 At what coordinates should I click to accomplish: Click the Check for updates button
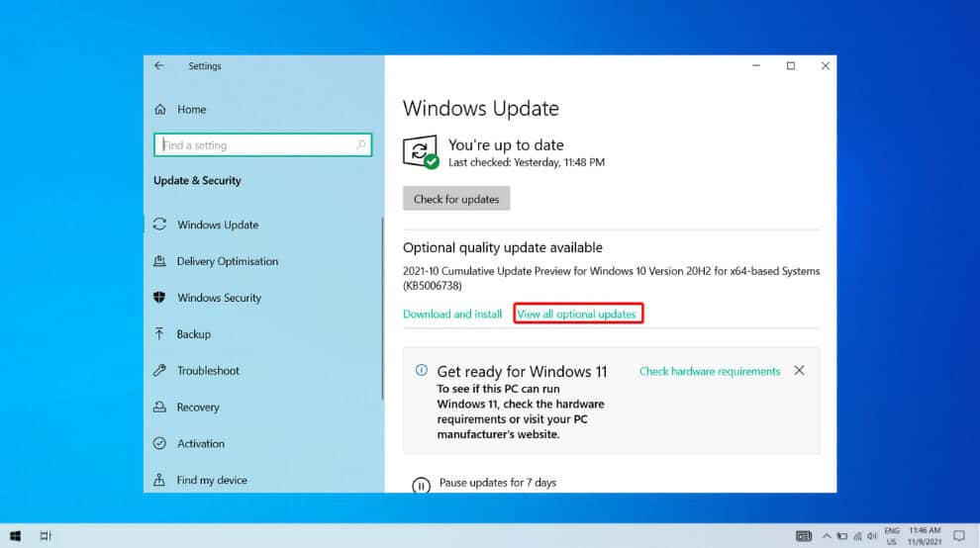456,199
